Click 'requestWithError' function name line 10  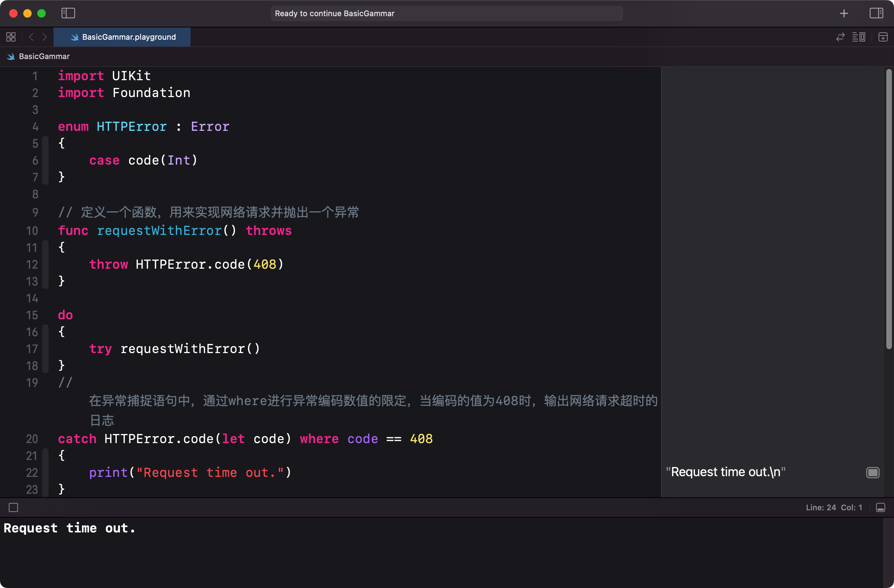coord(159,231)
